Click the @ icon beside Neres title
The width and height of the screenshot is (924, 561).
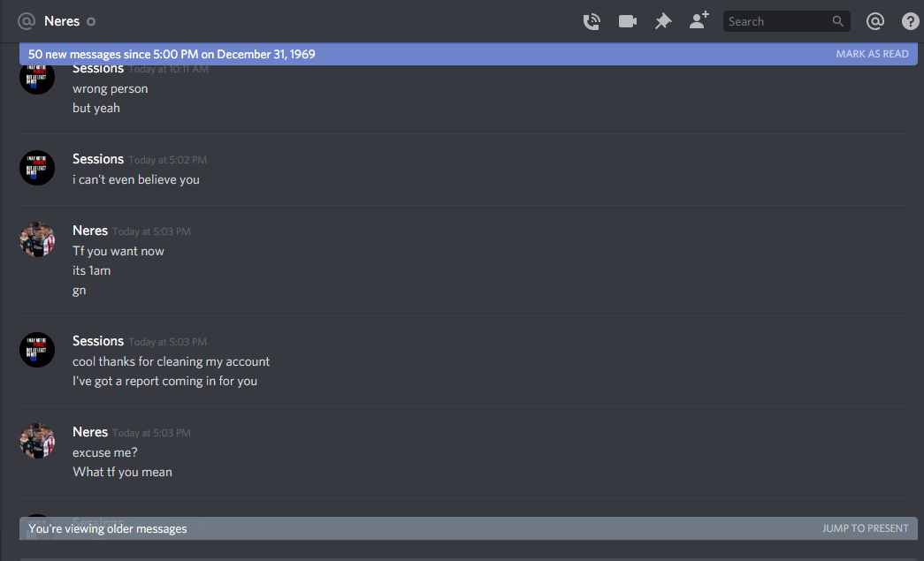[27, 21]
